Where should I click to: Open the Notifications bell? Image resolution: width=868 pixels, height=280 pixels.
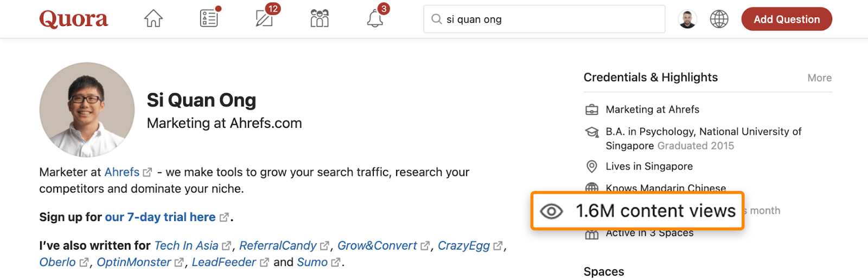[375, 19]
